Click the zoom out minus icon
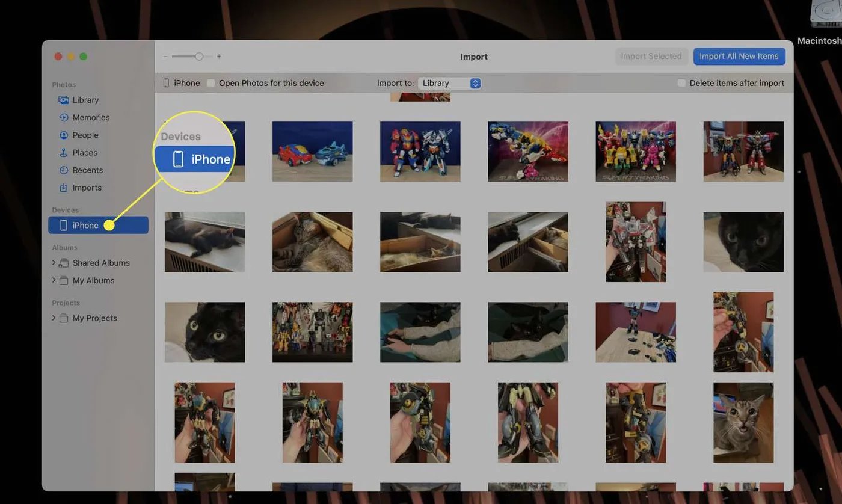Viewport: 842px width, 504px height. click(x=165, y=57)
